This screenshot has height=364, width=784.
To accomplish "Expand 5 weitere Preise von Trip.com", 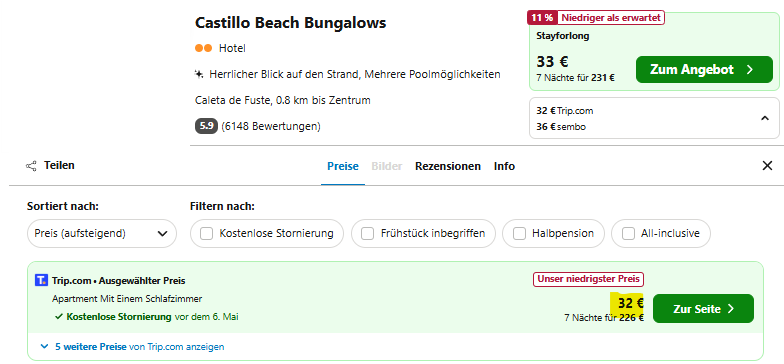I will pyautogui.click(x=132, y=346).
